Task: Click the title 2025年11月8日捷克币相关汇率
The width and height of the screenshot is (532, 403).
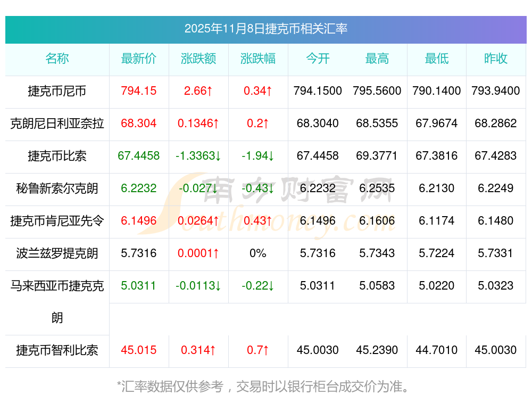Action: click(265, 29)
